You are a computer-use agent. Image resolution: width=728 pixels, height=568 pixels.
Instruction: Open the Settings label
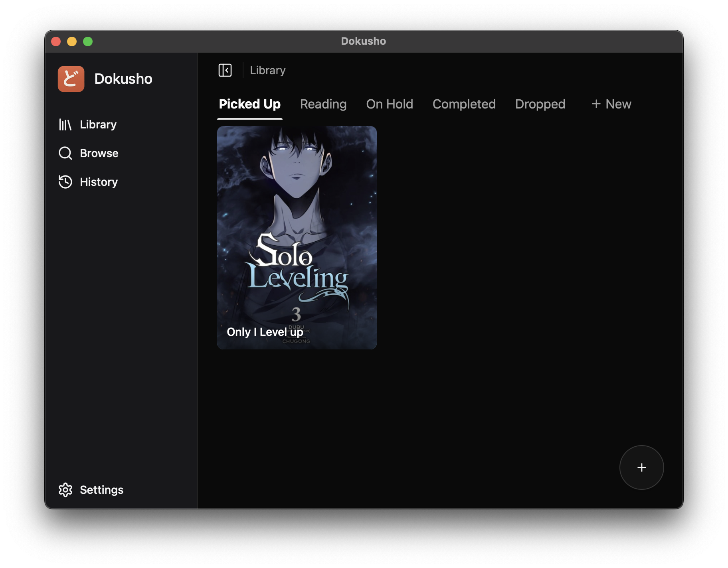tap(102, 490)
